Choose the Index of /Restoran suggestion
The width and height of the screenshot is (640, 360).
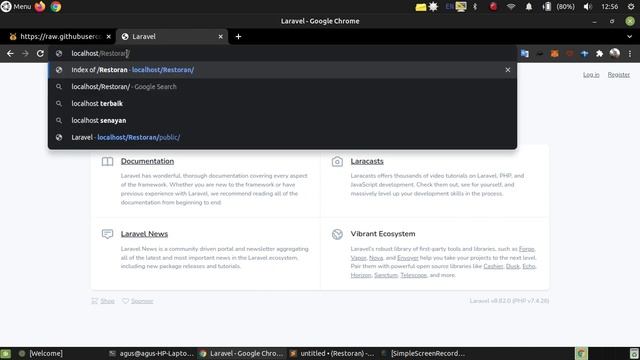pyautogui.click(x=282, y=70)
